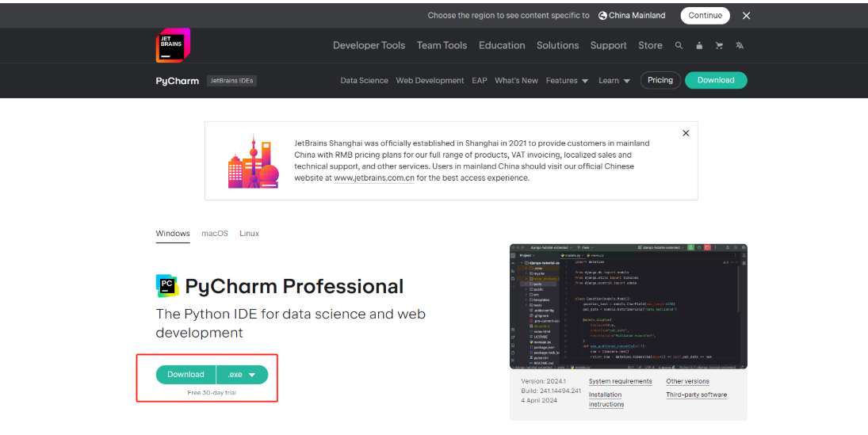Image resolution: width=868 pixels, height=435 pixels.
Task: Select the Windows tab
Action: point(173,234)
